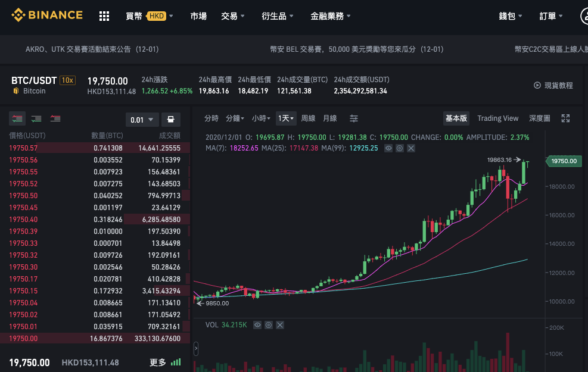This screenshot has width=588, height=372.
Task: Click the order book layout icon beside 0.01
Action: [x=170, y=120]
